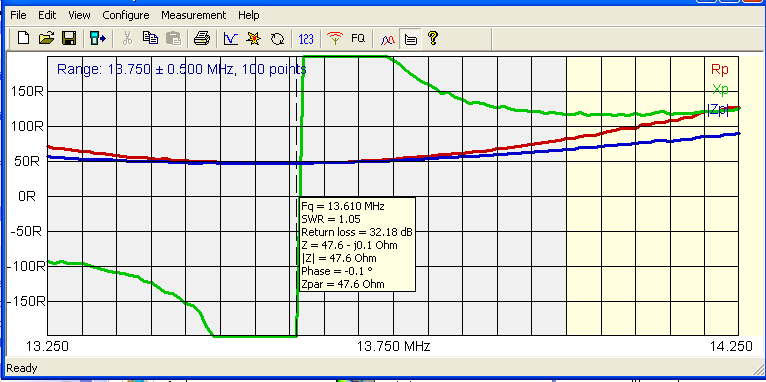Screen dimensions: 766x382
Task: Toggle the data tooltip note icon
Action: (x=411, y=38)
